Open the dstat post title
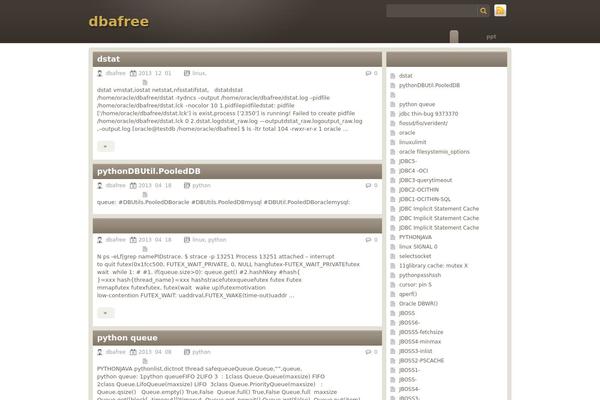600x400 pixels. click(108, 59)
